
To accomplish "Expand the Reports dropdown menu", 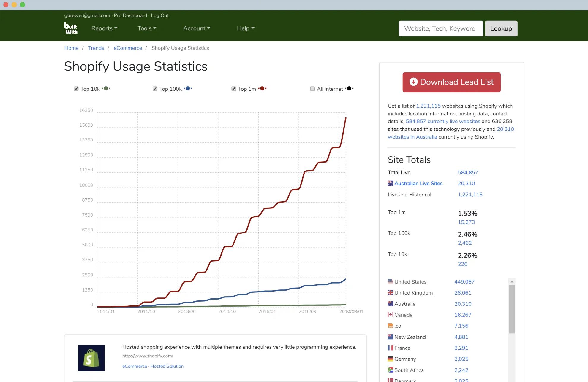I will click(104, 28).
